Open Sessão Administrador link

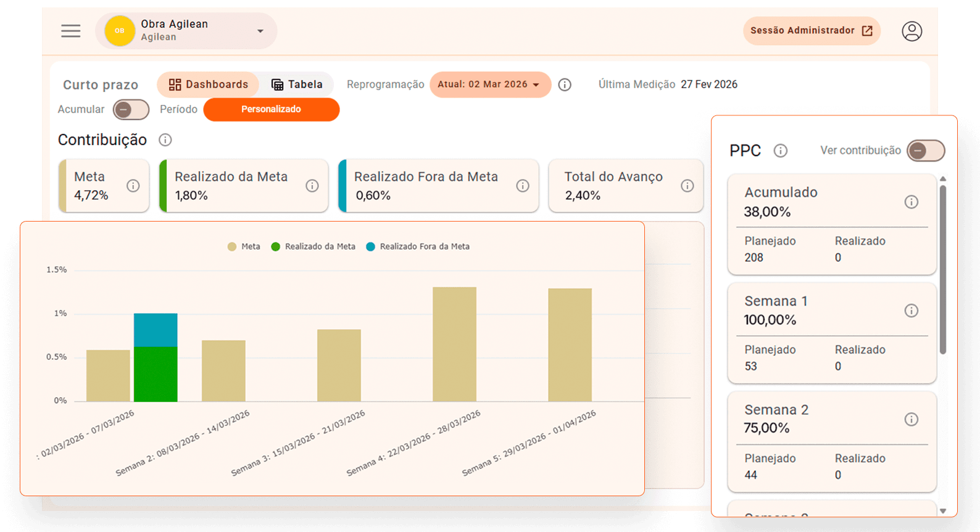point(812,31)
